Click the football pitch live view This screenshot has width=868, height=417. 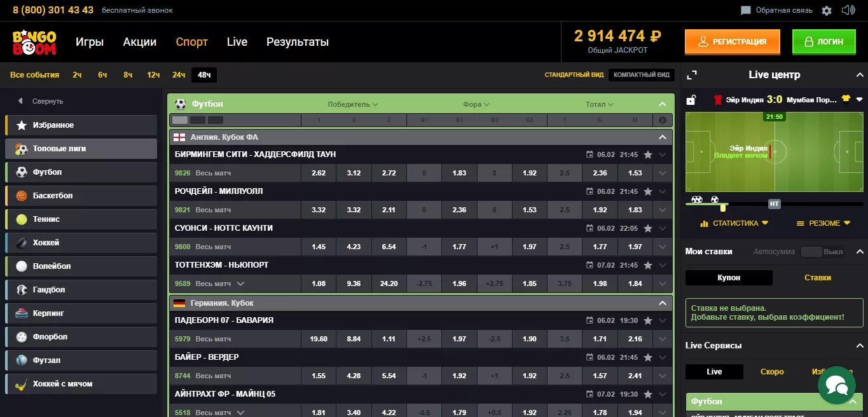pyautogui.click(x=774, y=153)
